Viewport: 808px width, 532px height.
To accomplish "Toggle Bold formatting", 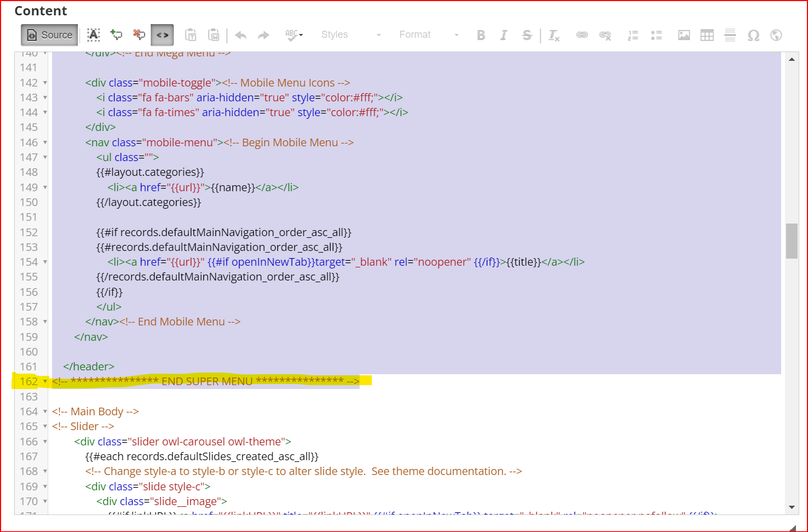I will click(481, 35).
